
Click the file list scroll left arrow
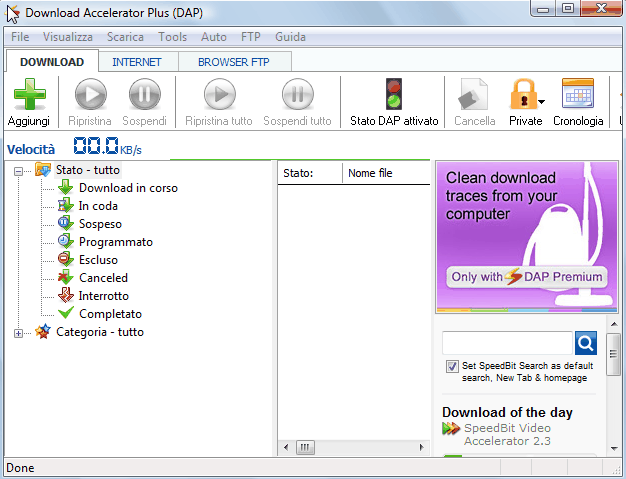[x=286, y=447]
